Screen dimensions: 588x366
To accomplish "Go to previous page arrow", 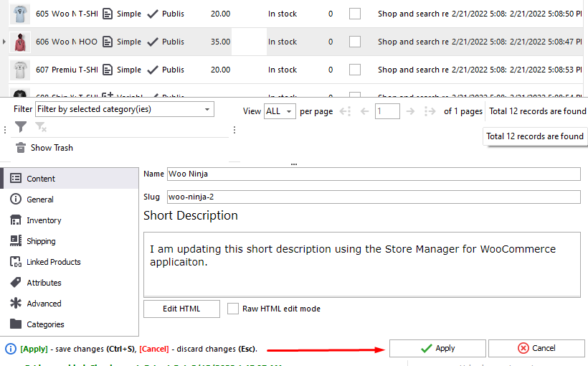I will pos(364,111).
